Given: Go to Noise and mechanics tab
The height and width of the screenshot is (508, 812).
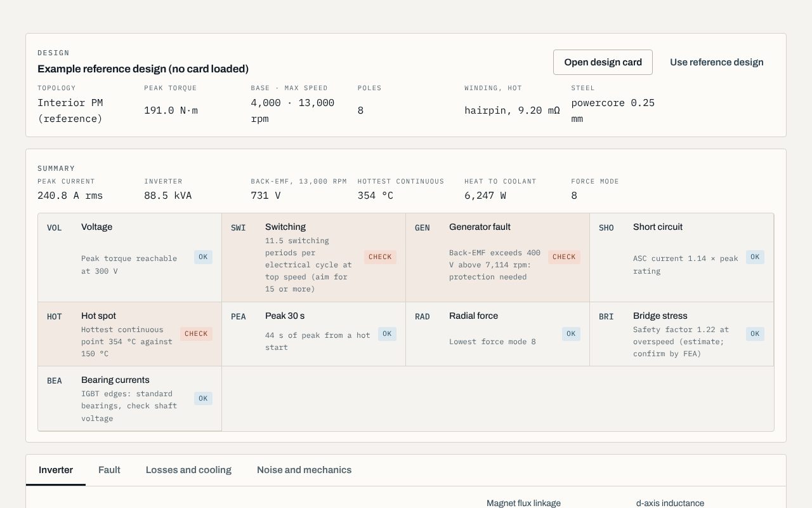Looking at the screenshot, I should (304, 470).
